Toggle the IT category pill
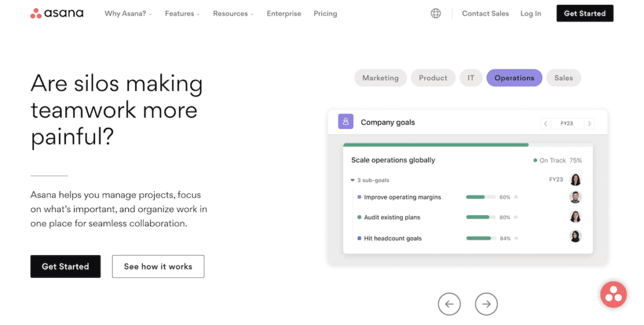 [x=470, y=77]
